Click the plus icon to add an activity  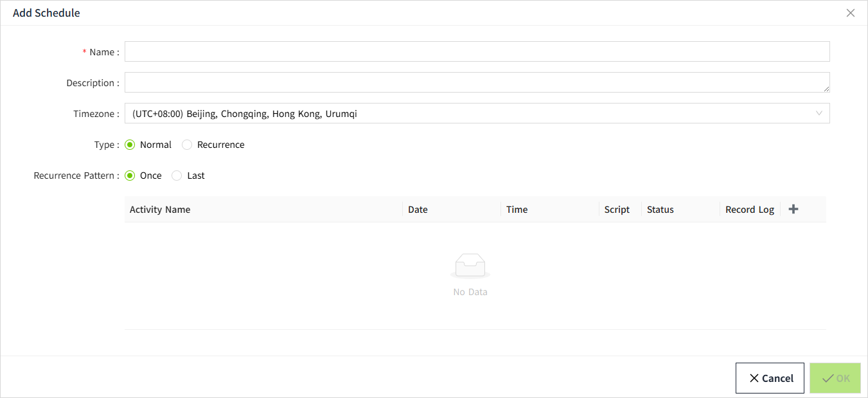coord(793,209)
